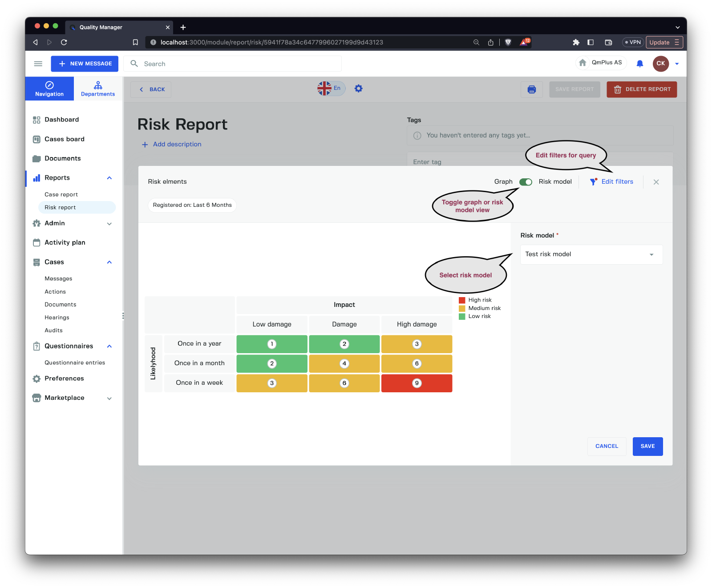Click the Search input field
712x588 pixels.
[x=240, y=64]
